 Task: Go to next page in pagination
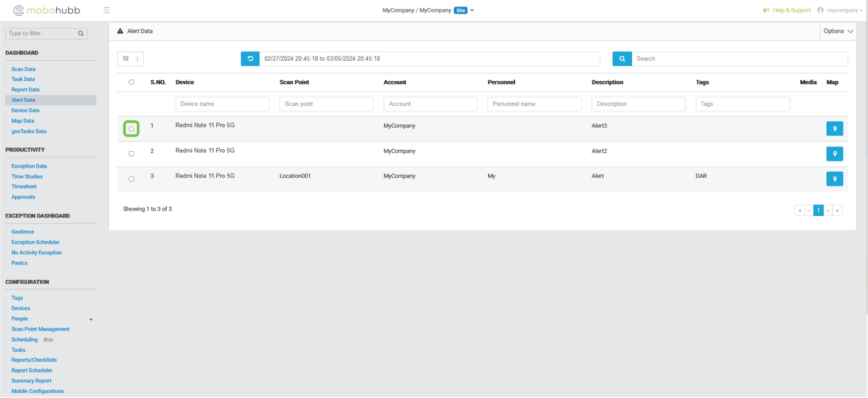(828, 210)
